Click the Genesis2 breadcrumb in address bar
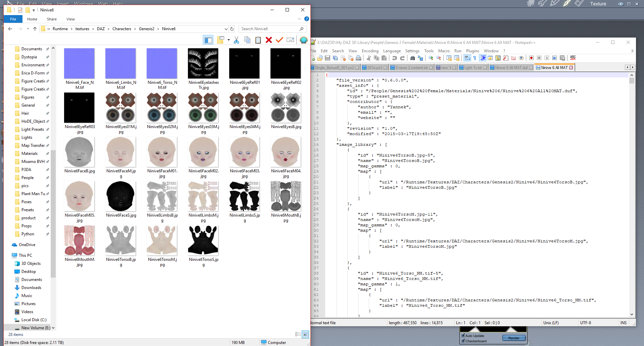The image size is (644, 346). click(x=146, y=29)
